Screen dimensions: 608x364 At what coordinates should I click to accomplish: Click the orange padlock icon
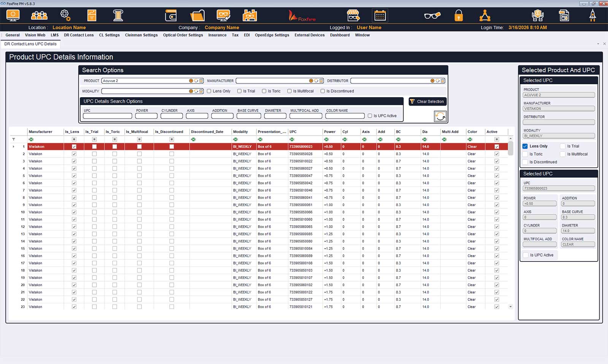(x=459, y=16)
